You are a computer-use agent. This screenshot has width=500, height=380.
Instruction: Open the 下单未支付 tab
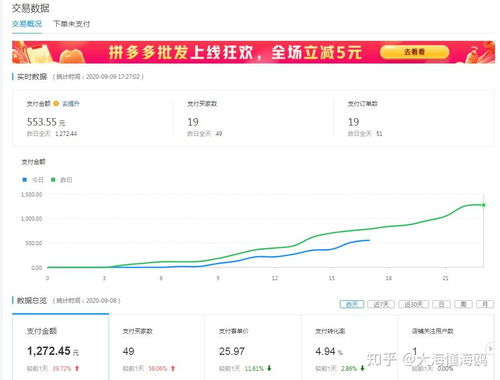click(x=72, y=24)
